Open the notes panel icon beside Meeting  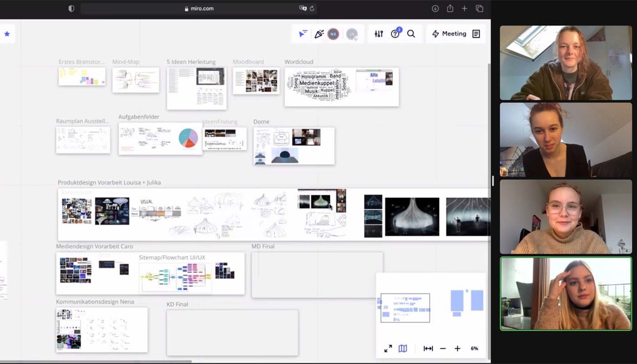(476, 34)
